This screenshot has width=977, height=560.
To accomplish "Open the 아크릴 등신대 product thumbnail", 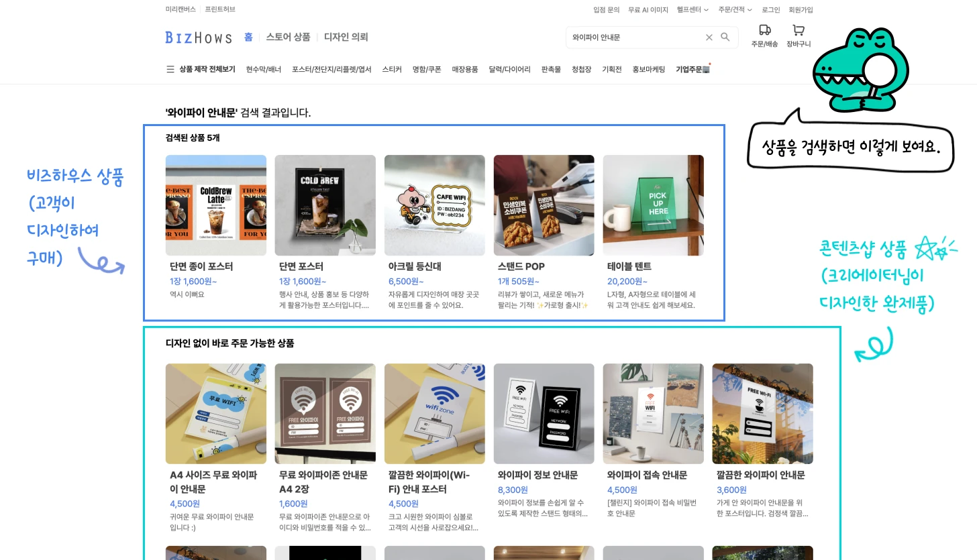I will (x=434, y=205).
